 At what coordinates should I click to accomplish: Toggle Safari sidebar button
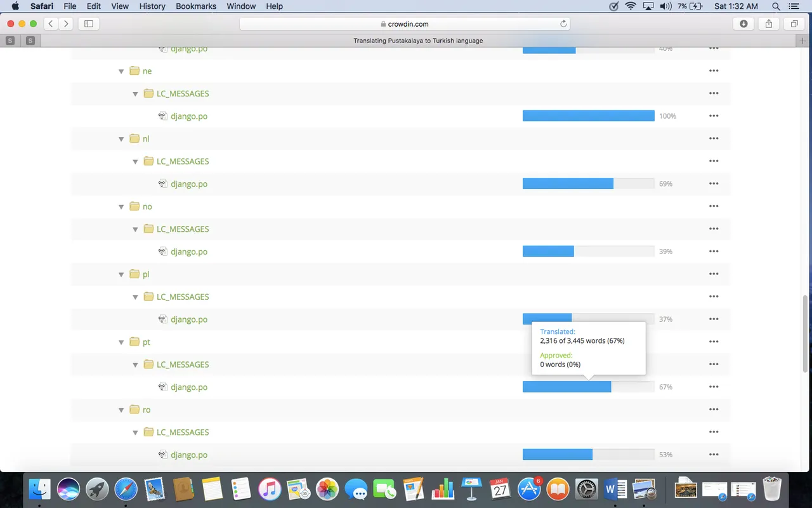point(89,23)
